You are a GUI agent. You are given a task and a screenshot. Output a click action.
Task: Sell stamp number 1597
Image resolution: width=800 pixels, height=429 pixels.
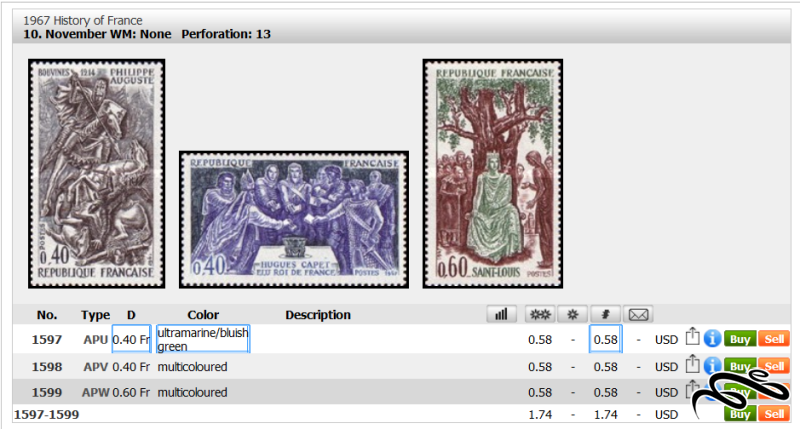point(774,339)
